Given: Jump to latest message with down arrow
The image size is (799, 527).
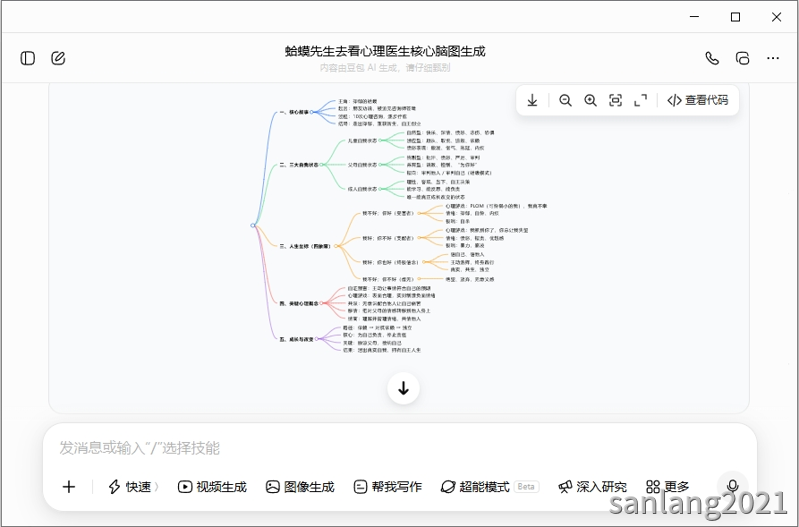Looking at the screenshot, I should point(404,388).
